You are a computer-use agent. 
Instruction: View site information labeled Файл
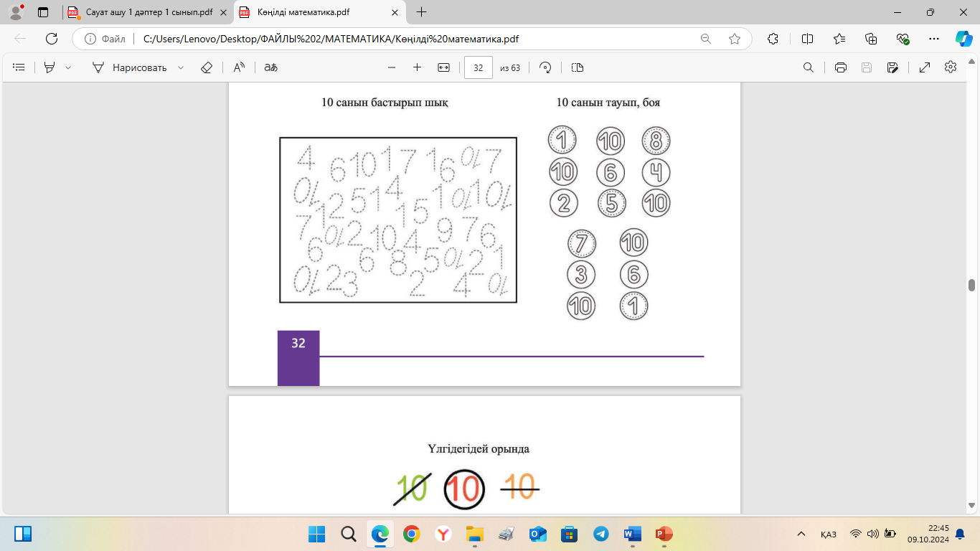[x=105, y=39]
